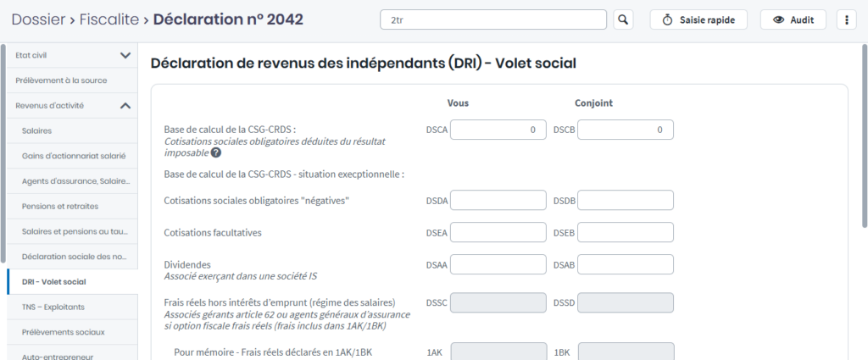Click the DSDB Conjoint input field
This screenshot has width=868, height=360.
click(625, 200)
